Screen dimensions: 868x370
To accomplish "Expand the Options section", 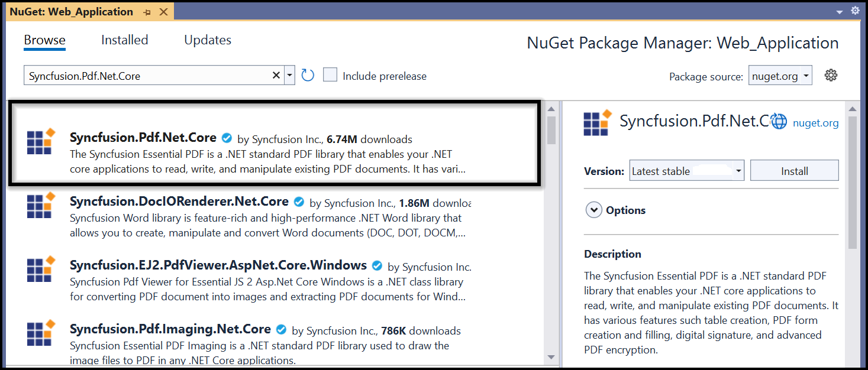I will coord(593,210).
